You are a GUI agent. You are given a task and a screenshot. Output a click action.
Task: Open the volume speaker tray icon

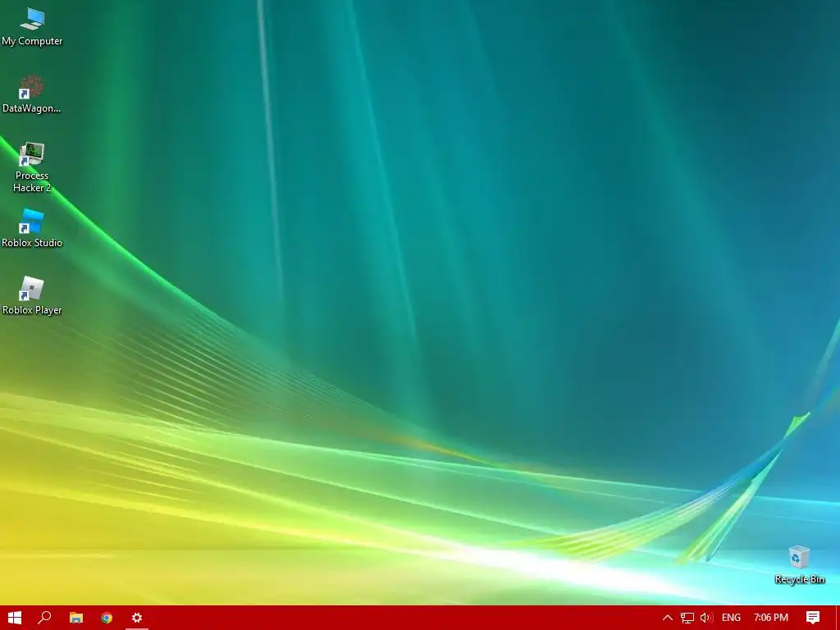(706, 618)
